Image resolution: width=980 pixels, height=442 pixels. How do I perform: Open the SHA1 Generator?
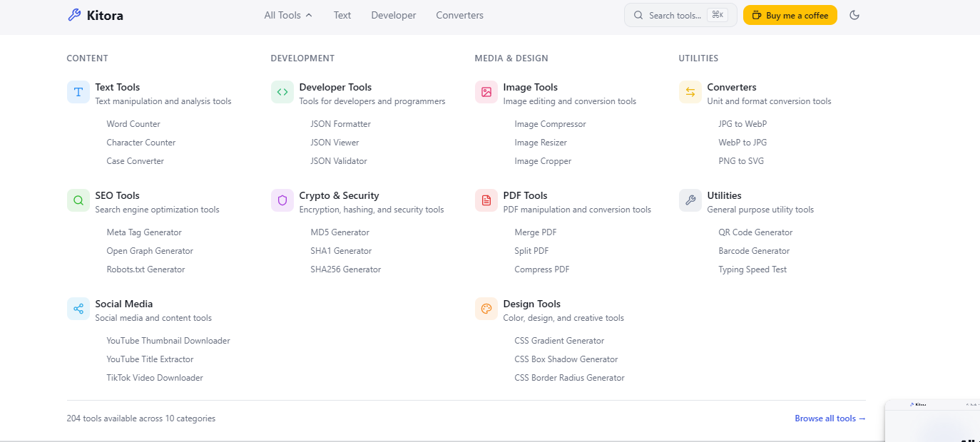pos(341,251)
